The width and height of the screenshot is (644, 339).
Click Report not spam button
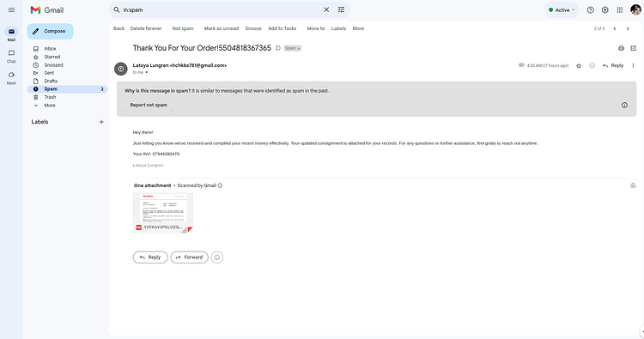pyautogui.click(x=149, y=105)
